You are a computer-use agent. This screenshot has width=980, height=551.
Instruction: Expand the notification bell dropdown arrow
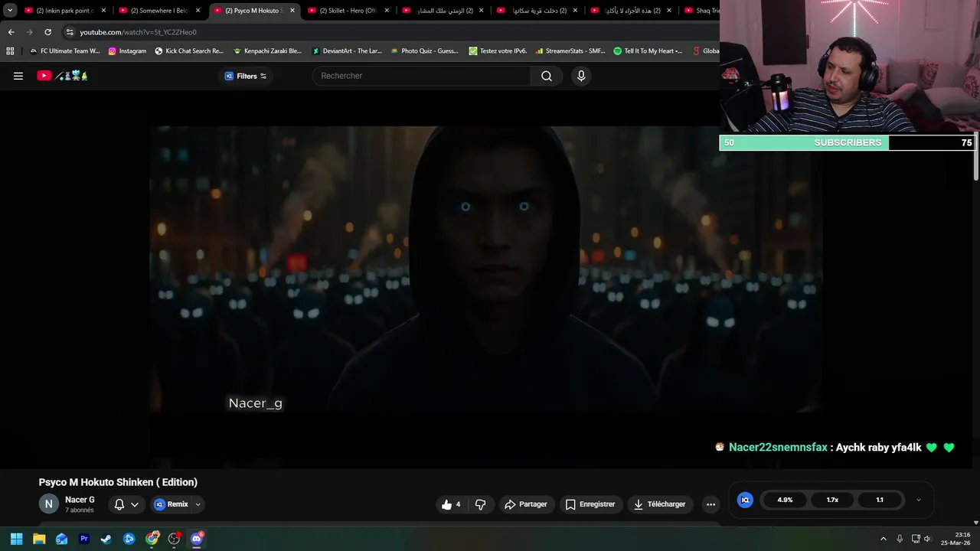tap(135, 504)
